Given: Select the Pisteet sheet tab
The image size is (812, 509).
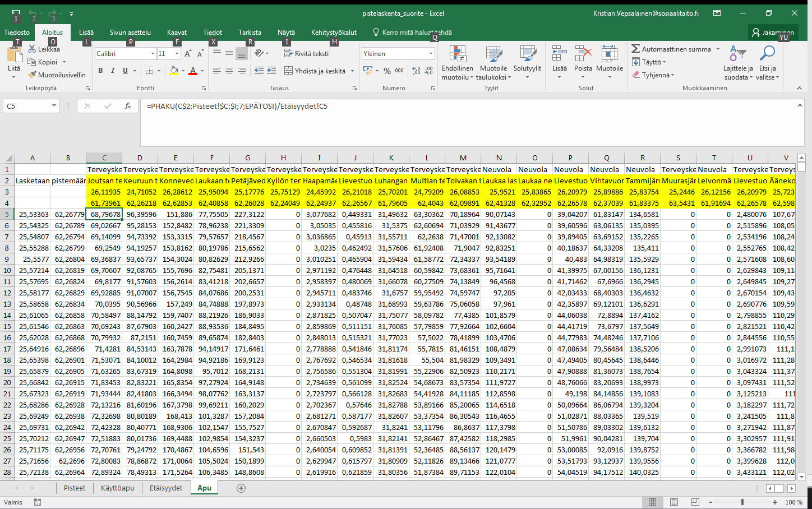Looking at the screenshot, I should coord(75,488).
